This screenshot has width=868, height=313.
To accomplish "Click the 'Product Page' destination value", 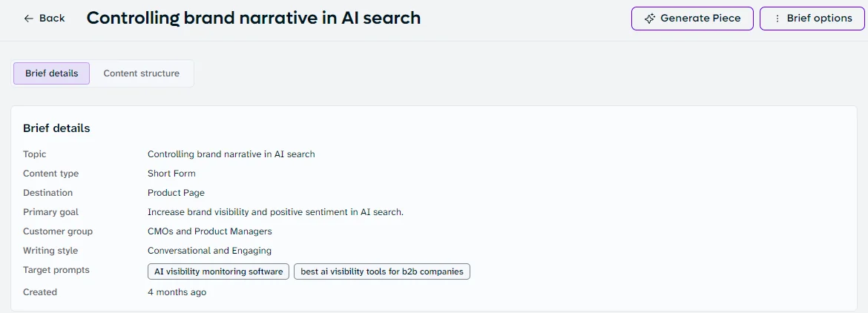I will coord(176,193).
